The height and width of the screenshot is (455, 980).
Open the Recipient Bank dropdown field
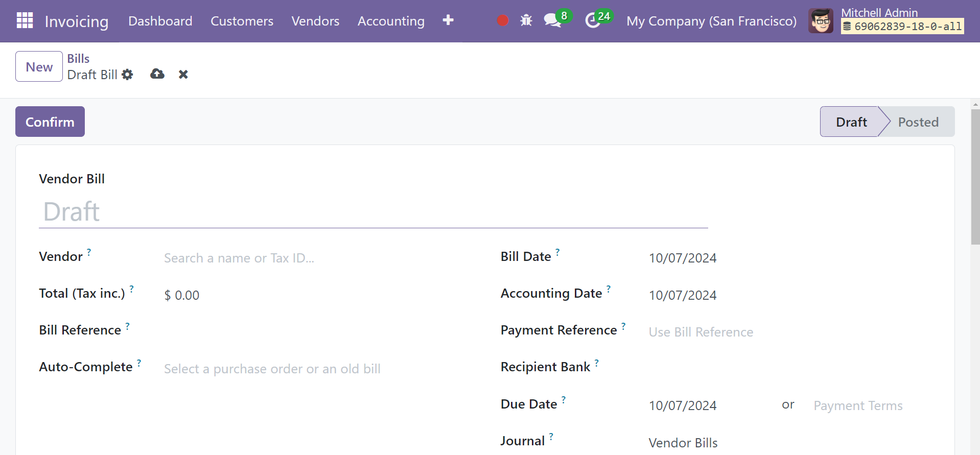(790, 369)
